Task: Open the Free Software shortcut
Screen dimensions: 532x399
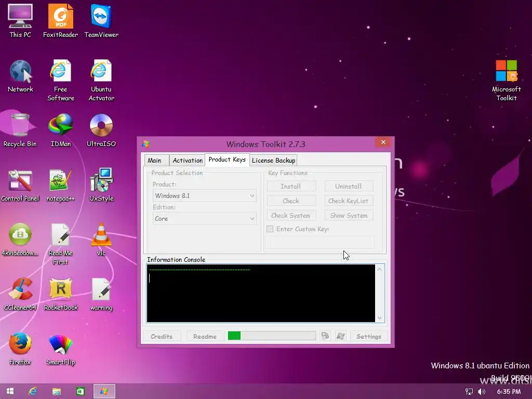Action: 60,80
